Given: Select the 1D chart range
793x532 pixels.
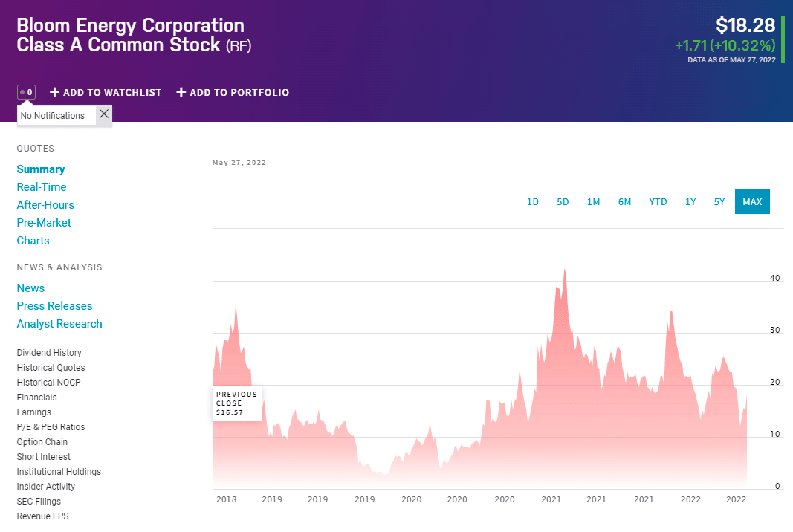Looking at the screenshot, I should pyautogui.click(x=533, y=202).
